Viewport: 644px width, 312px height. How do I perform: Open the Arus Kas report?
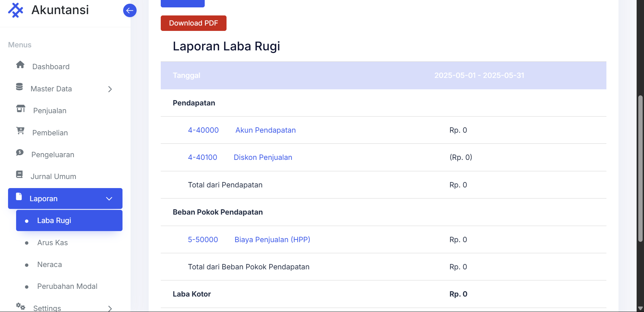(x=52, y=243)
